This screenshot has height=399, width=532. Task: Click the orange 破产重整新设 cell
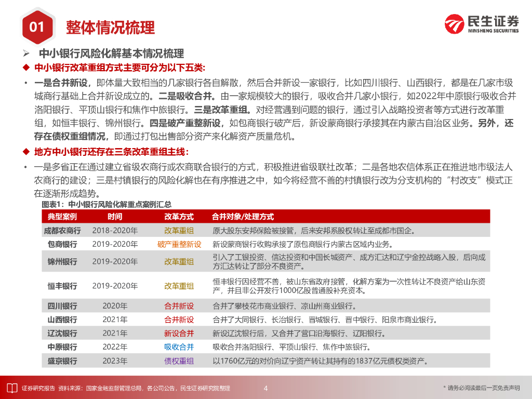tap(179, 244)
